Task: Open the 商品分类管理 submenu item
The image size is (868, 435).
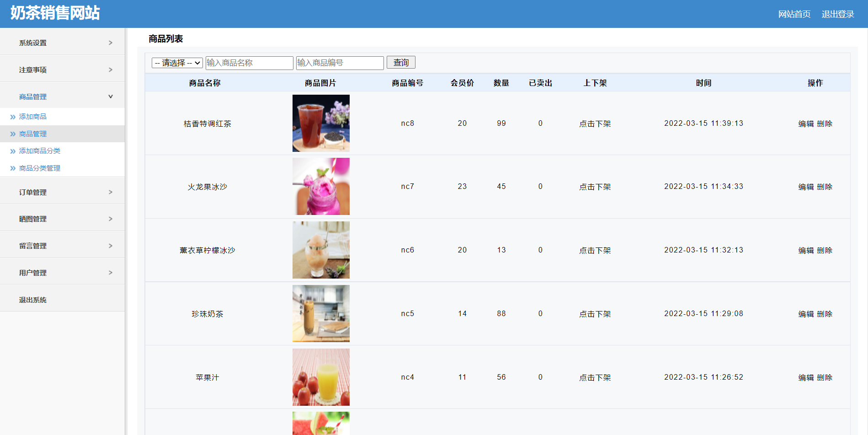Action: click(40, 168)
